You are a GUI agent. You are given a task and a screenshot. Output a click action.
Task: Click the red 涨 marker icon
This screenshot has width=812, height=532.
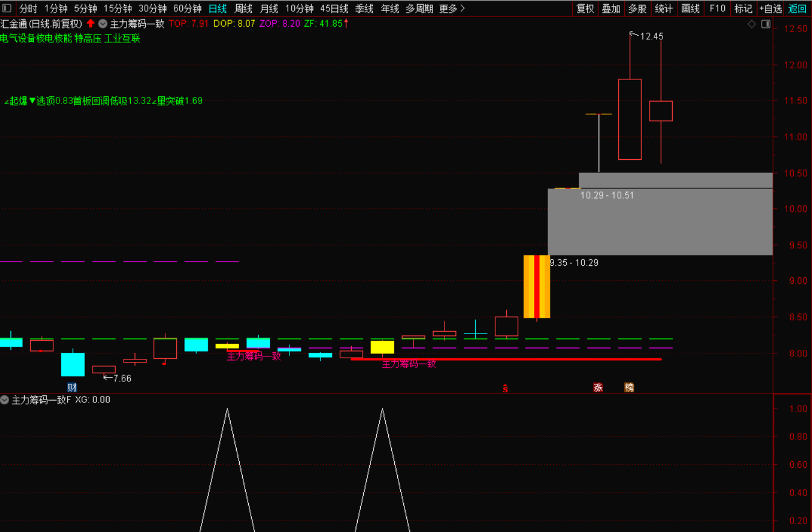[598, 387]
